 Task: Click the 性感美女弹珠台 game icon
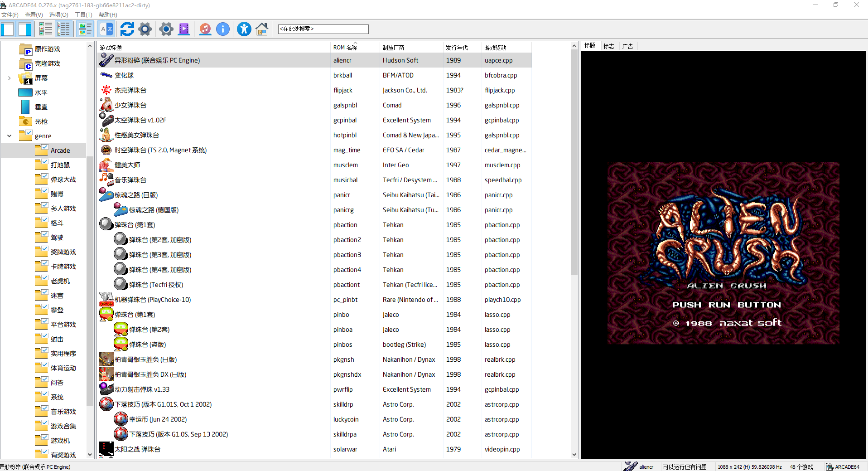tap(106, 135)
